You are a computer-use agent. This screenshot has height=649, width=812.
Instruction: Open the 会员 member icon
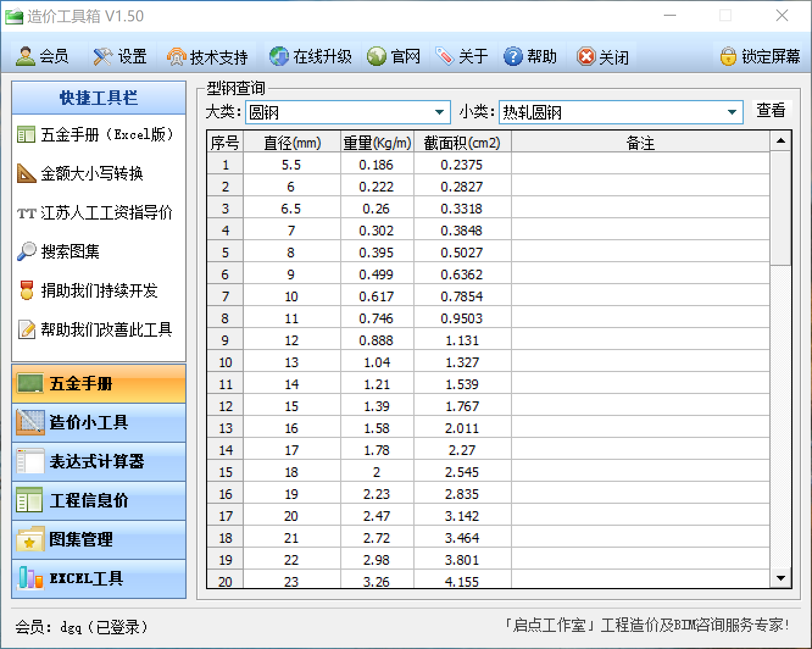pyautogui.click(x=26, y=57)
